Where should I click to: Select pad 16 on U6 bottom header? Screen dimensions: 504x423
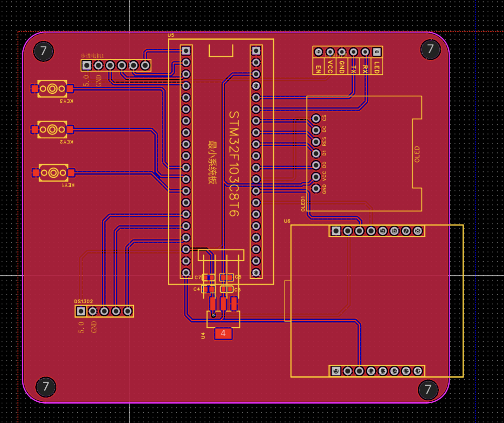418,371
